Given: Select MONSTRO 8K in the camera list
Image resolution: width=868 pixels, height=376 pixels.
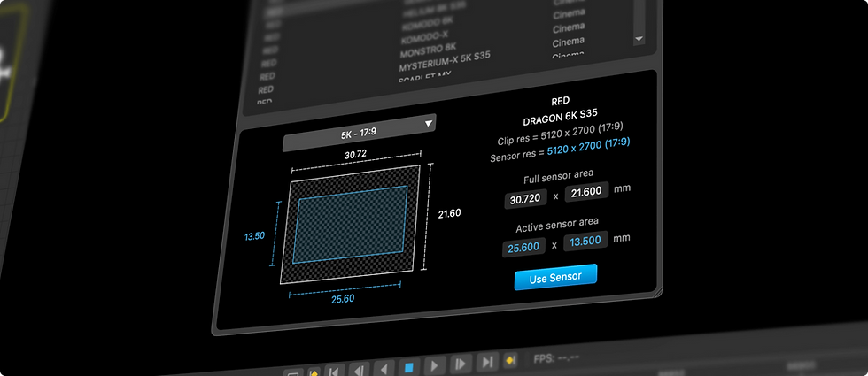Looking at the screenshot, I should (x=428, y=50).
